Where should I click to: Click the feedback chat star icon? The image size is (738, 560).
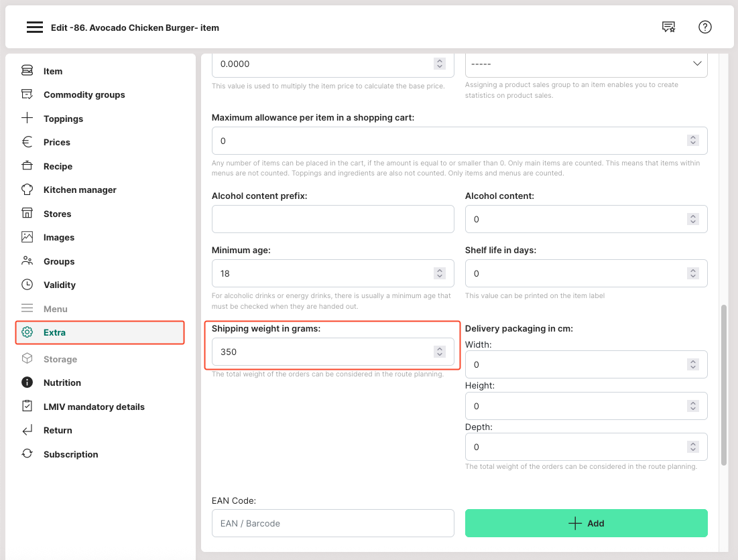[668, 27]
